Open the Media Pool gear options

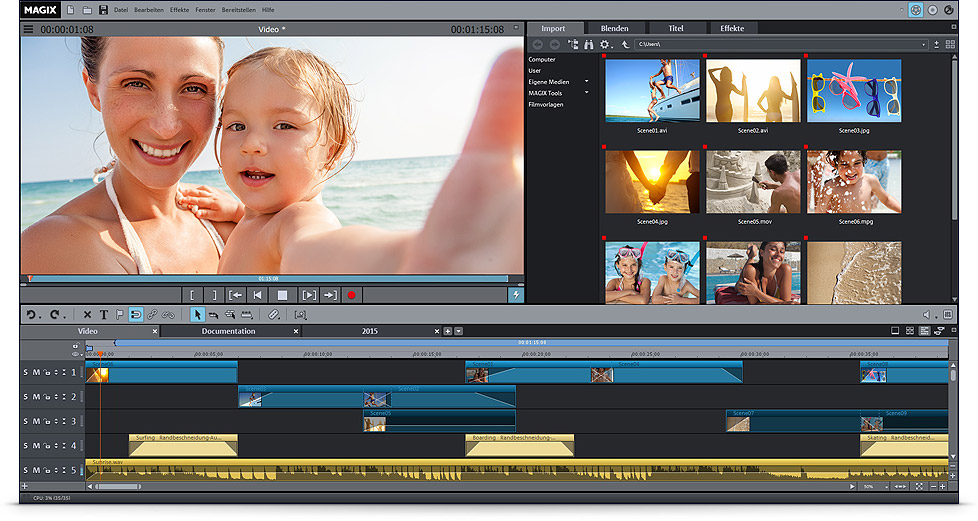[604, 44]
